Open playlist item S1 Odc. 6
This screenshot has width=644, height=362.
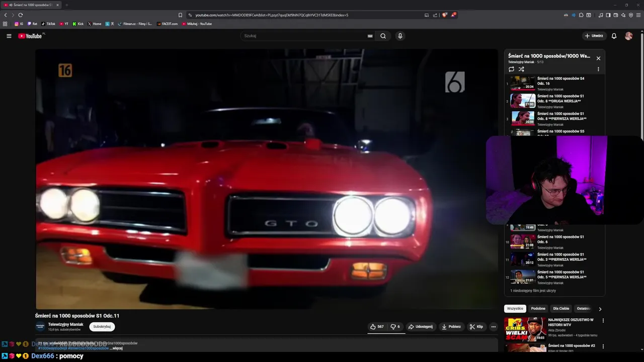click(553, 241)
